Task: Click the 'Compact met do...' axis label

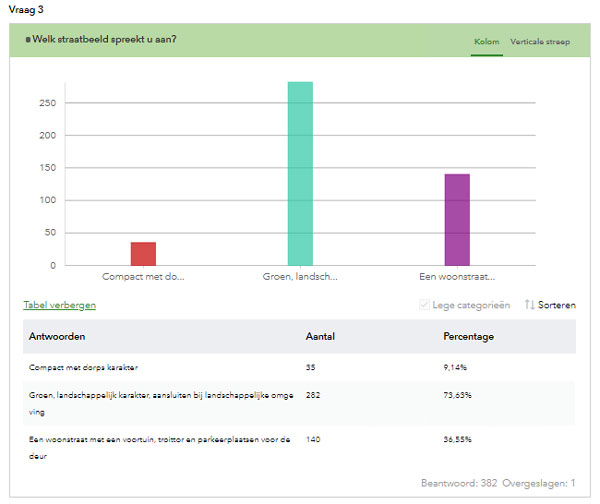Action: click(143, 276)
